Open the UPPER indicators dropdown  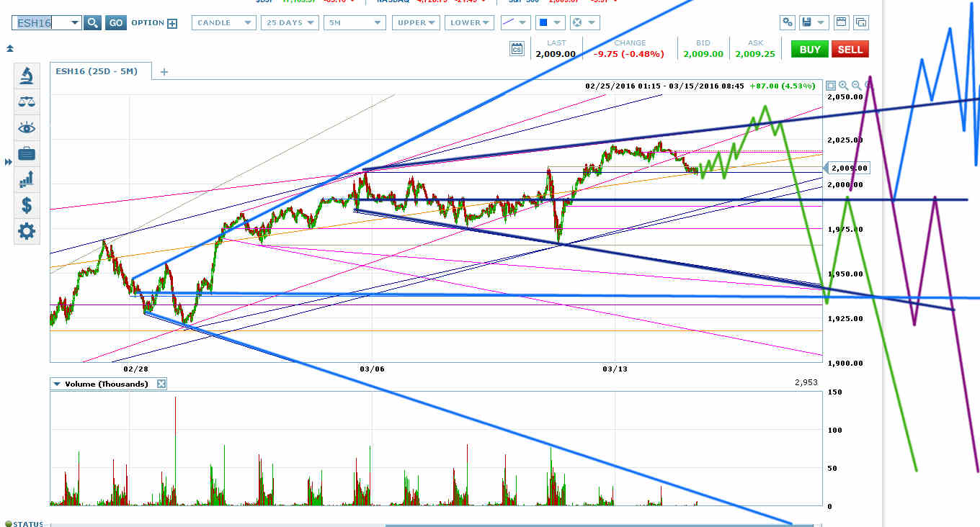(x=416, y=23)
